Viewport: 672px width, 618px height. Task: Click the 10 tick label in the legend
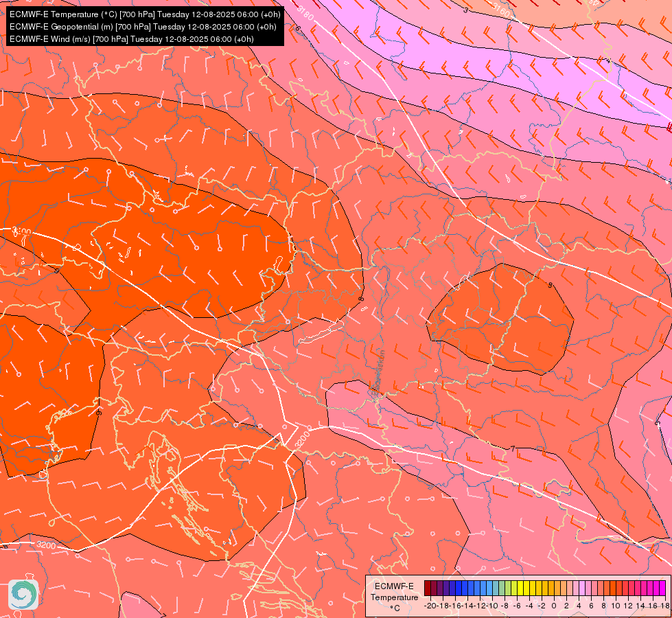click(x=616, y=606)
